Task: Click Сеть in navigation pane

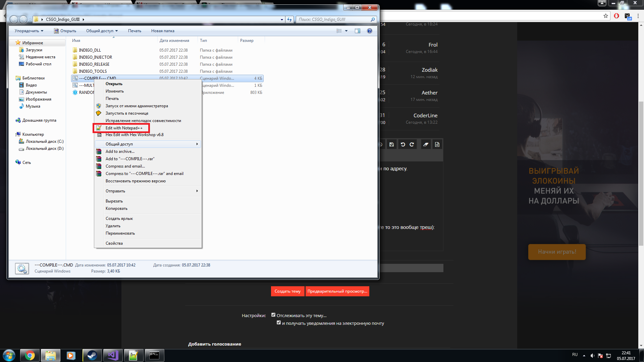Action: pyautogui.click(x=26, y=163)
